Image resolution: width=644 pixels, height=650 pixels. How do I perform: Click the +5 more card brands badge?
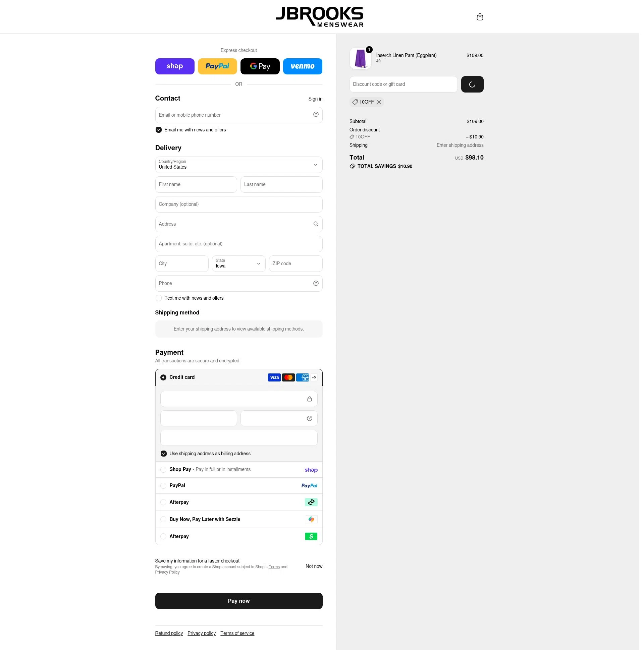pos(314,377)
